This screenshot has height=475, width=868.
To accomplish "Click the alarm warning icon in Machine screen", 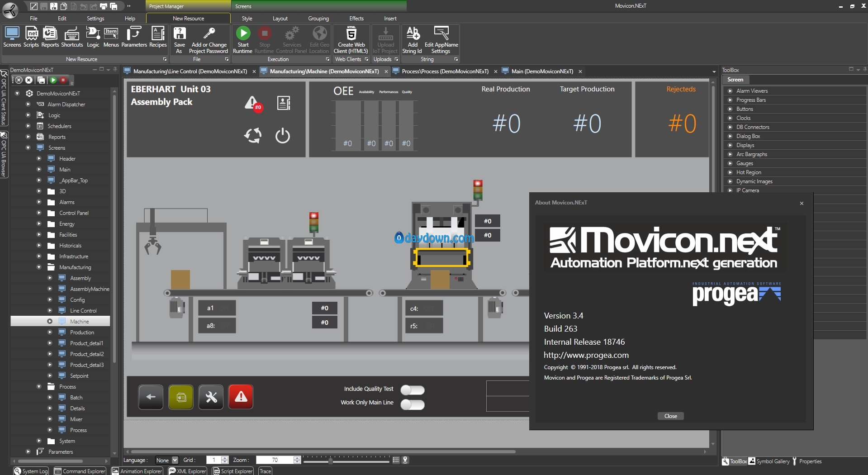I will pos(253,104).
